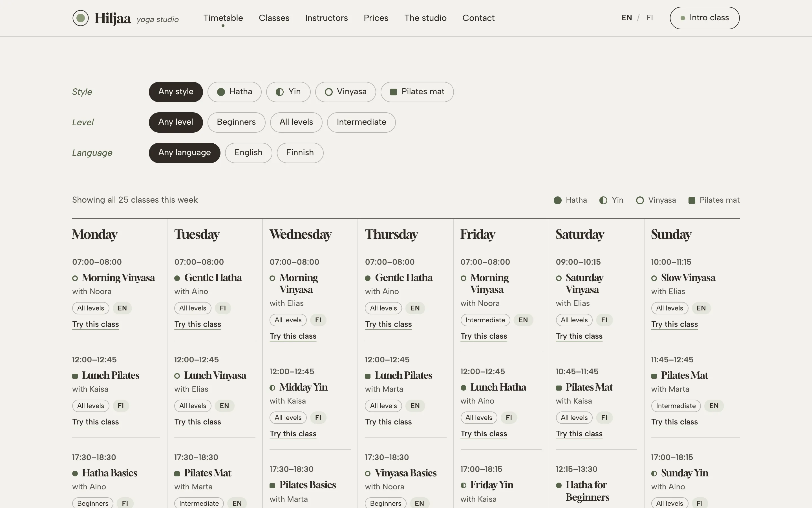Try this class under Friday Lunch Hatha
Screen dimensions: 812x508
(x=484, y=434)
